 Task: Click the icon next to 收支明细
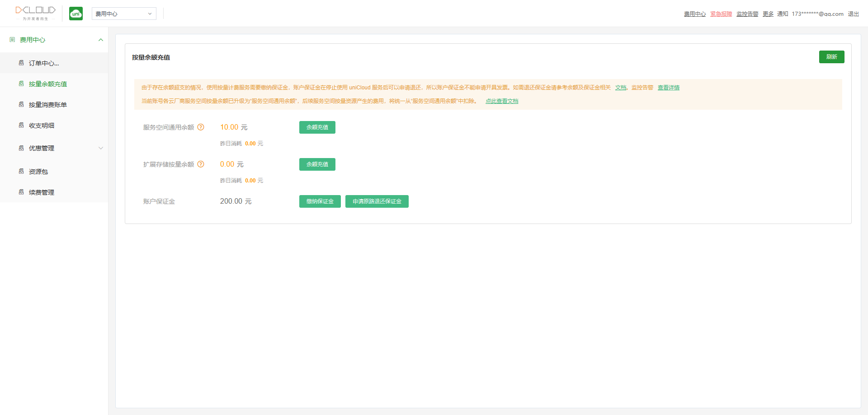tap(21, 126)
